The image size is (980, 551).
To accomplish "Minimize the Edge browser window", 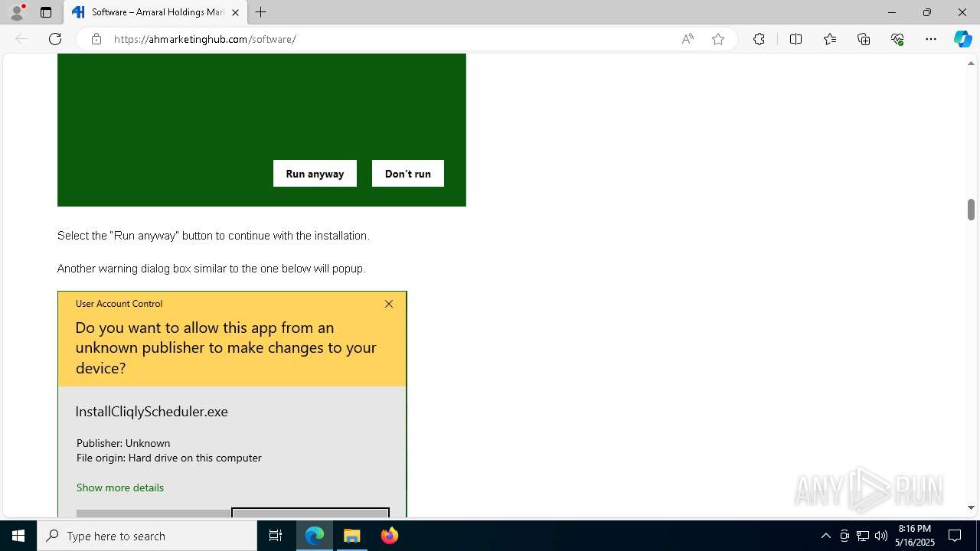I will 891,12.
